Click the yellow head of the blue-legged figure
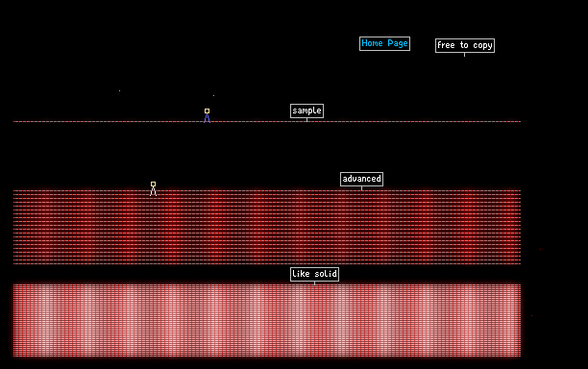This screenshot has height=369, width=588. tap(207, 111)
